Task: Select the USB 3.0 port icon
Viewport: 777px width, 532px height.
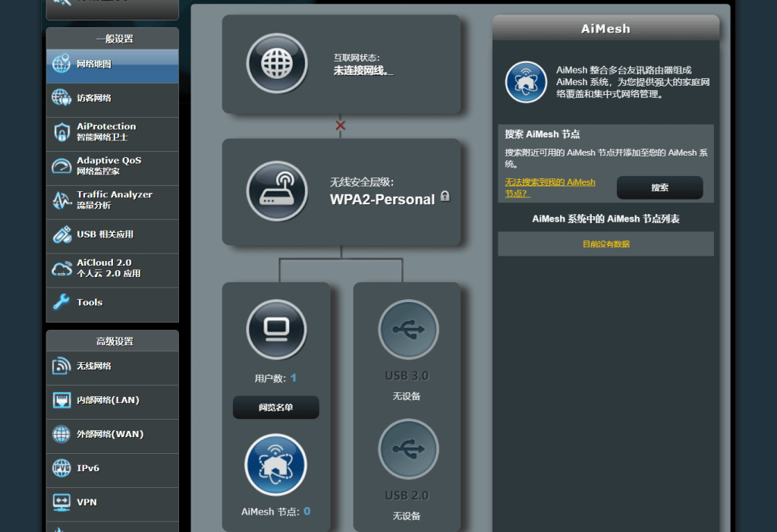Action: (x=408, y=329)
